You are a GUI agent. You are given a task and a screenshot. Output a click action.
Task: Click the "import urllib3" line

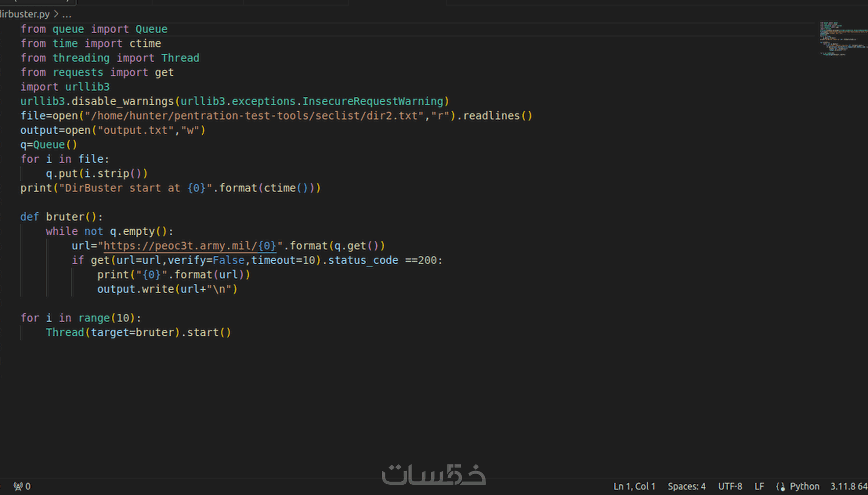[x=65, y=87]
